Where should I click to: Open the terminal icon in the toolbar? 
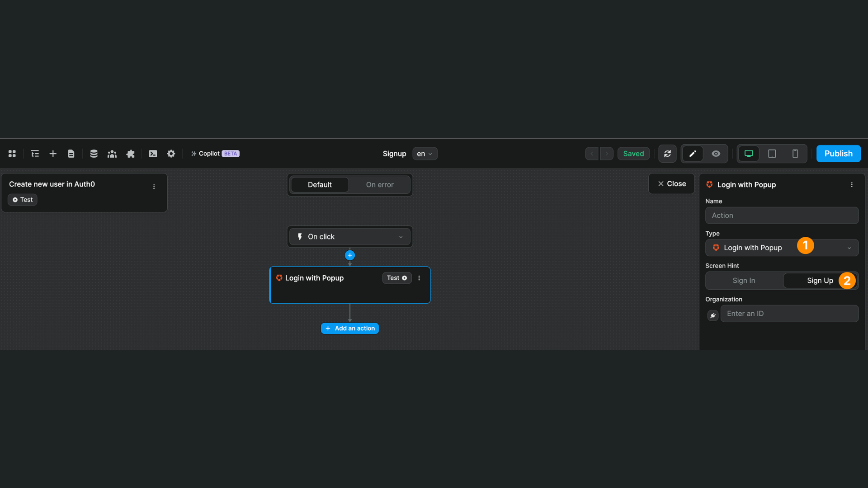click(x=153, y=154)
